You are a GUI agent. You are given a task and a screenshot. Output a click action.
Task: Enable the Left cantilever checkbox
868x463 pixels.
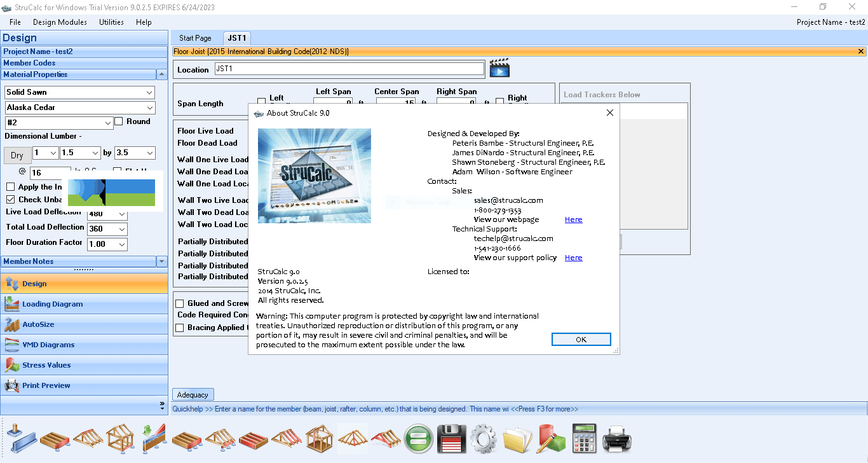[x=261, y=102]
